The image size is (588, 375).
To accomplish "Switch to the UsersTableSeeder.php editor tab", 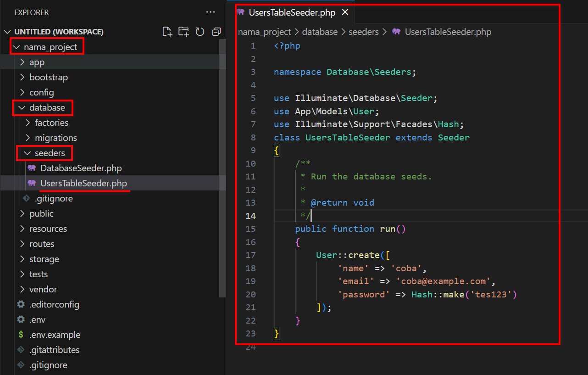I will coord(292,12).
